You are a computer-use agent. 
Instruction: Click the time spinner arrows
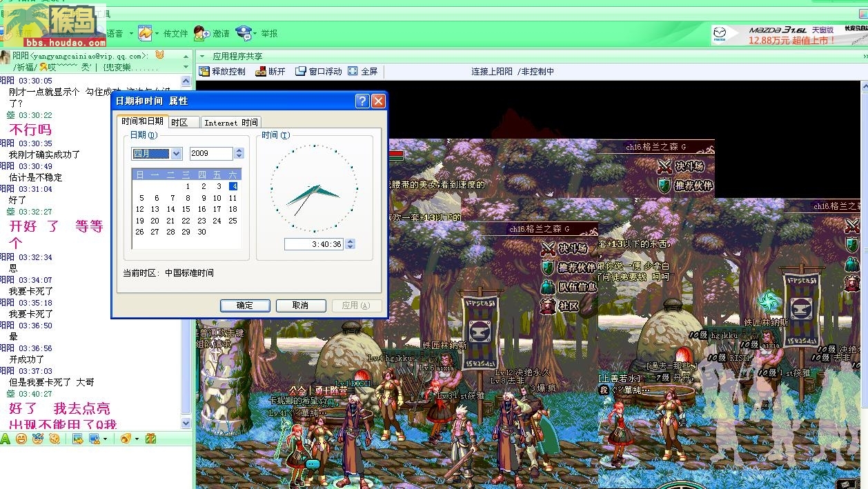click(351, 244)
